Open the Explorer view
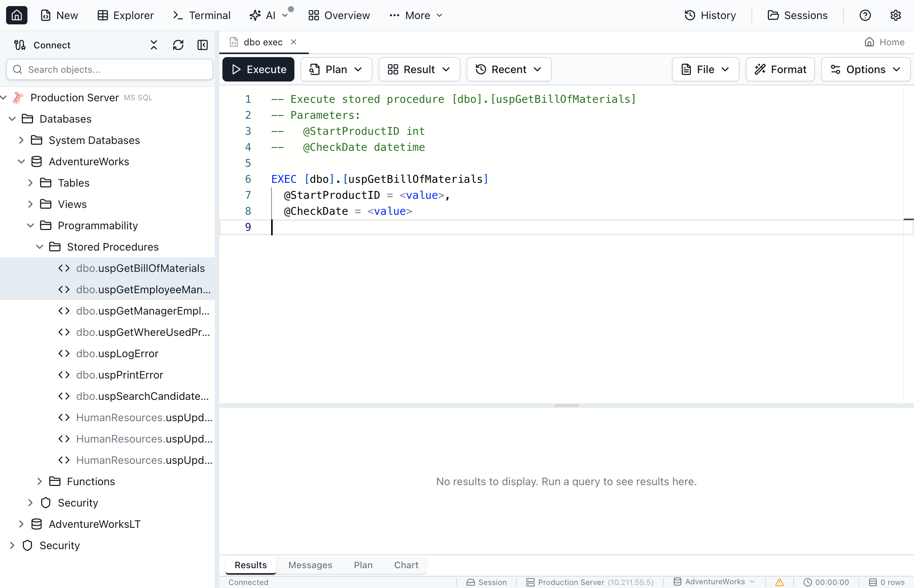Image resolution: width=914 pixels, height=588 pixels. point(125,15)
